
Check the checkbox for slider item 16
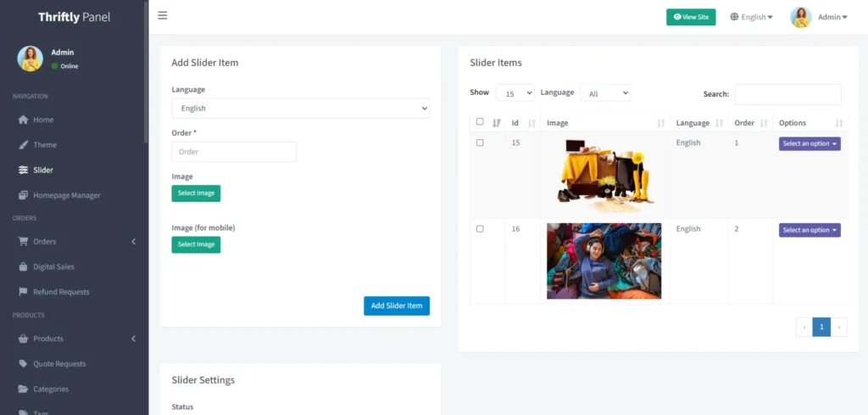(480, 229)
